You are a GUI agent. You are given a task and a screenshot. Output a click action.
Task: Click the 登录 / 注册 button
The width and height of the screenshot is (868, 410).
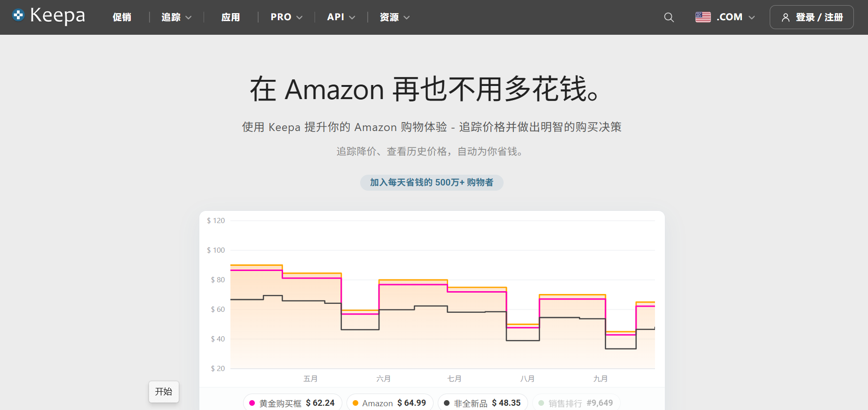[812, 17]
